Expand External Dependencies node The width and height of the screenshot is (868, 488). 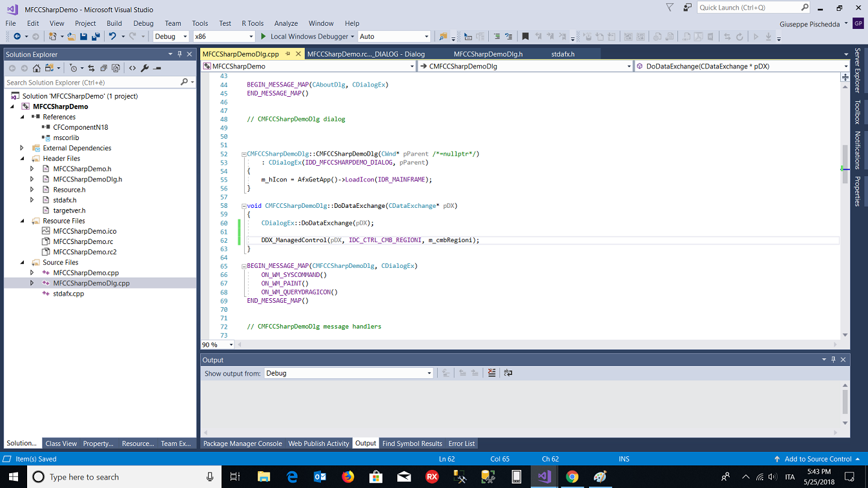(x=22, y=148)
